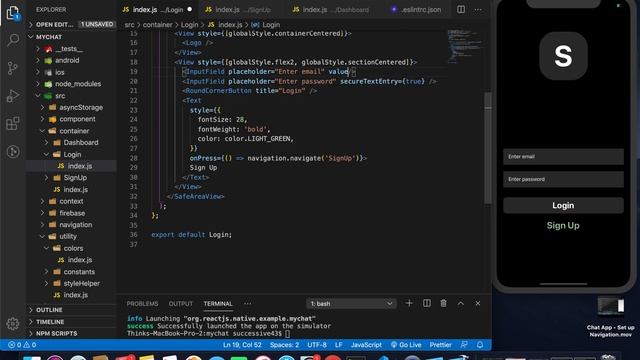Switch to the Login index.js tab
The image size is (640, 360).
pyautogui.click(x=157, y=9)
